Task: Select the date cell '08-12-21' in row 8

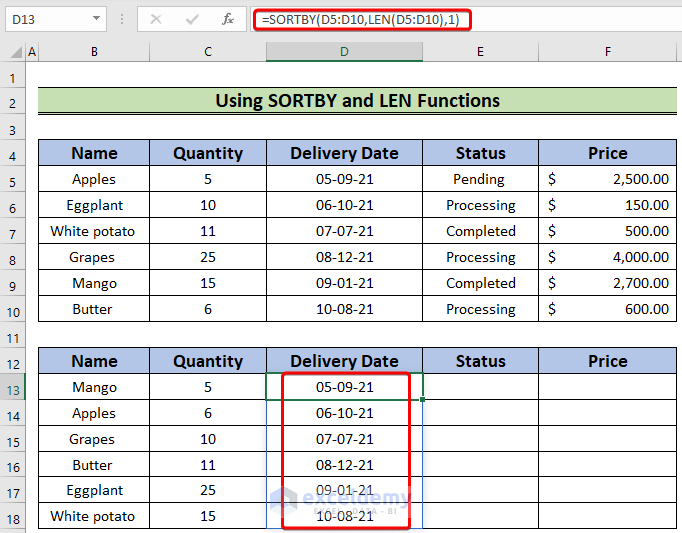Action: [344, 257]
